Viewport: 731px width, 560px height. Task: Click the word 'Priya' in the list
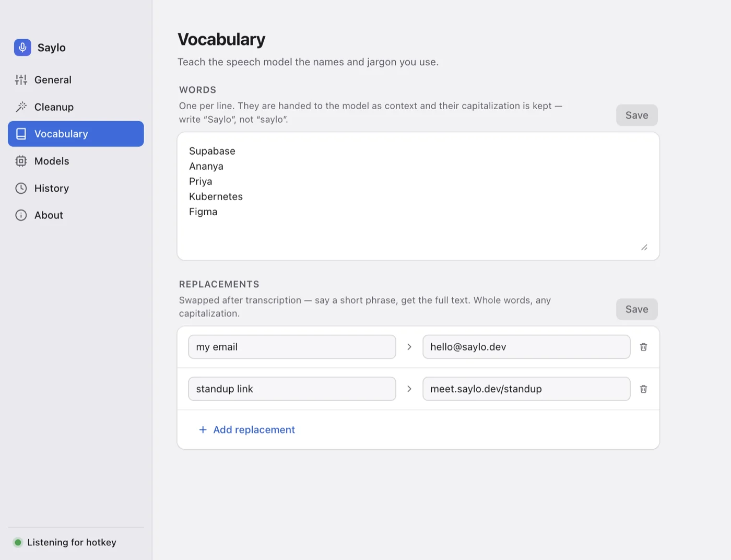201,181
